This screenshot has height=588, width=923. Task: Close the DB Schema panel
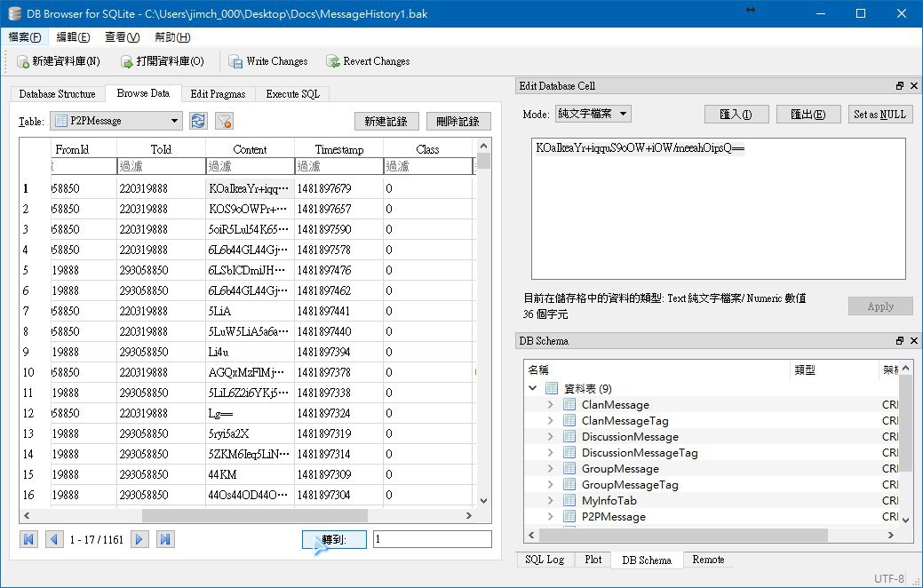pos(912,341)
